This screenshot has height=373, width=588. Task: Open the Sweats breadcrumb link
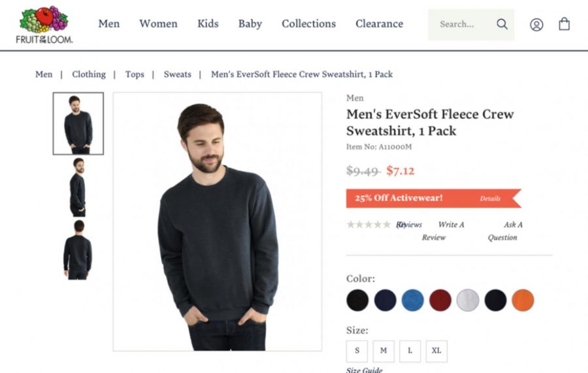coord(177,74)
